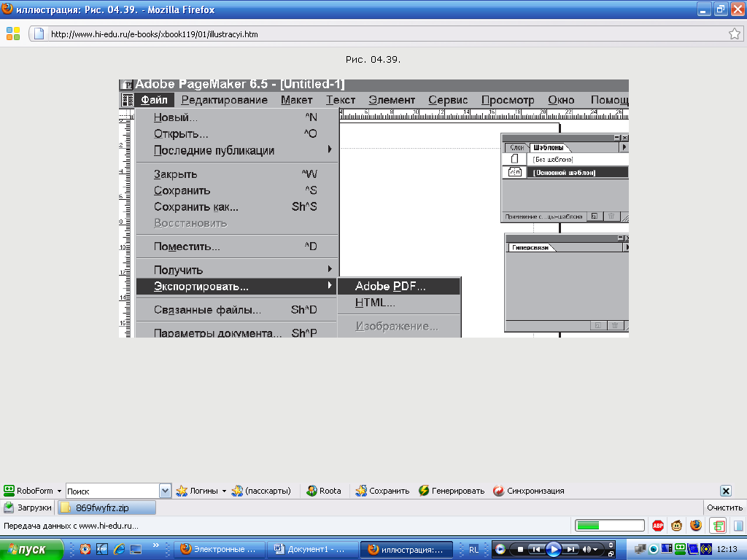Click the Синхронизация button
Image resolution: width=747 pixels, height=560 pixels.
click(x=528, y=491)
